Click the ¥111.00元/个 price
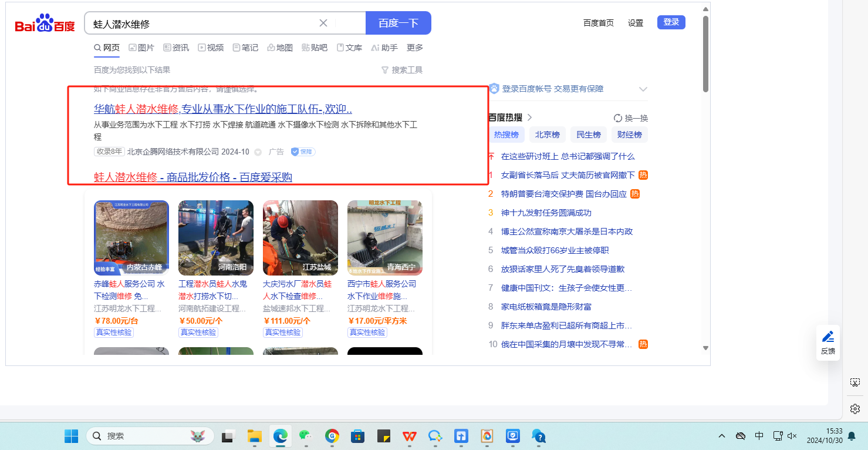The height and width of the screenshot is (450, 868). (287, 321)
